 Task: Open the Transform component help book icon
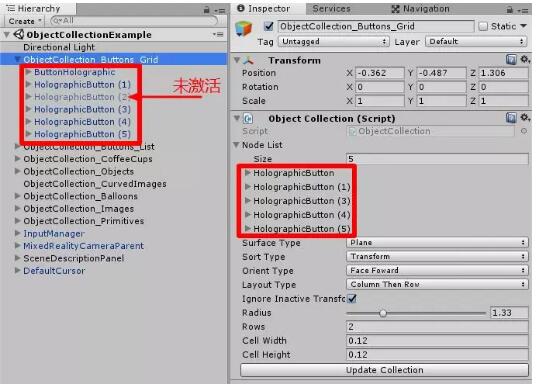(x=511, y=60)
